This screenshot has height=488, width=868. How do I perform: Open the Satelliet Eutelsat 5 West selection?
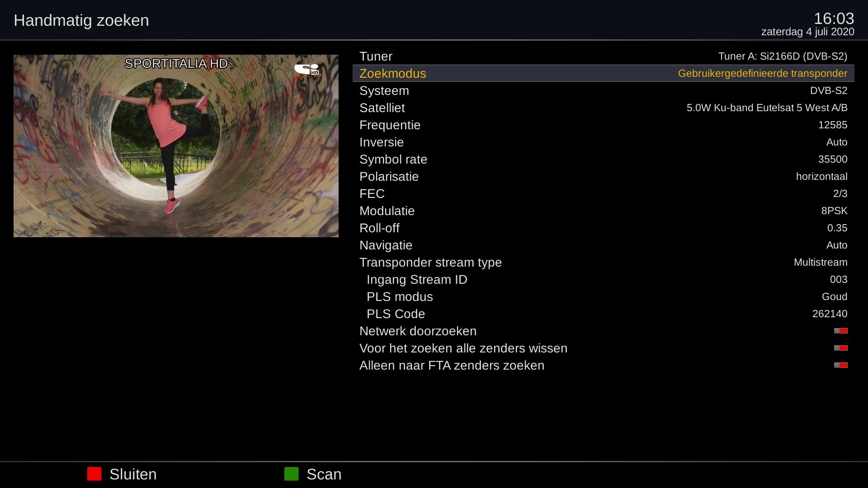pos(766,108)
